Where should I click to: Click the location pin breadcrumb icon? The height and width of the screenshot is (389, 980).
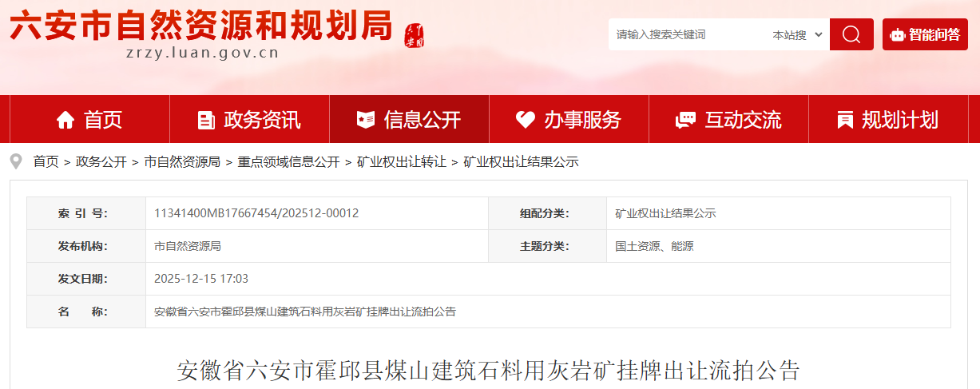click(x=16, y=161)
